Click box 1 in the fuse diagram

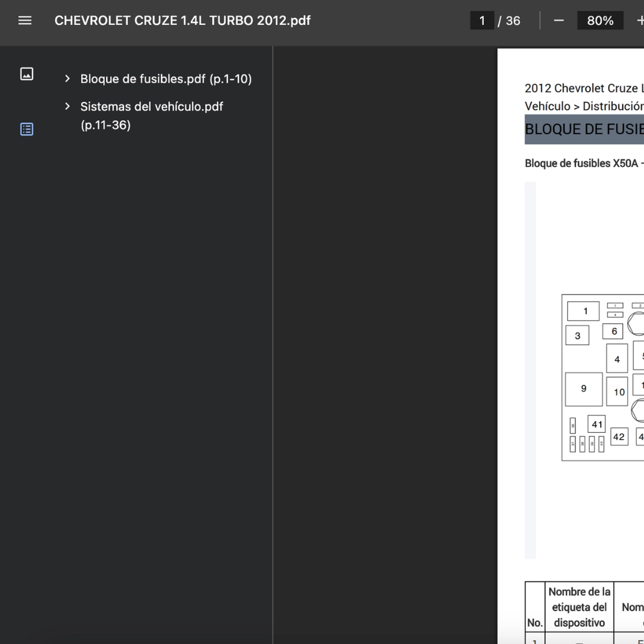click(x=584, y=311)
